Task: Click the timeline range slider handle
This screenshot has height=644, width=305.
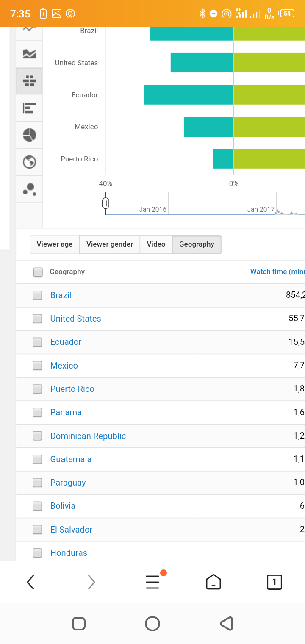Action: (106, 203)
